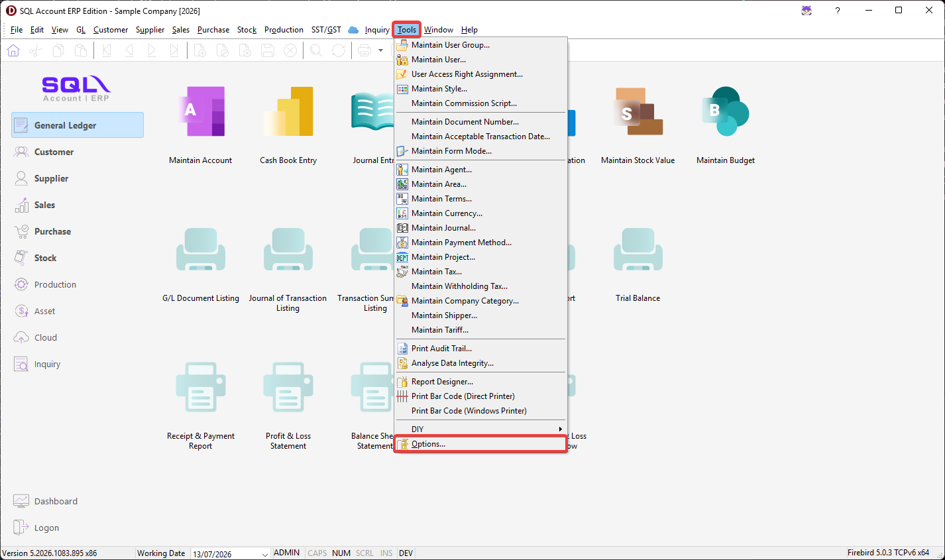Click the ADMIN user label in the status bar

287,553
